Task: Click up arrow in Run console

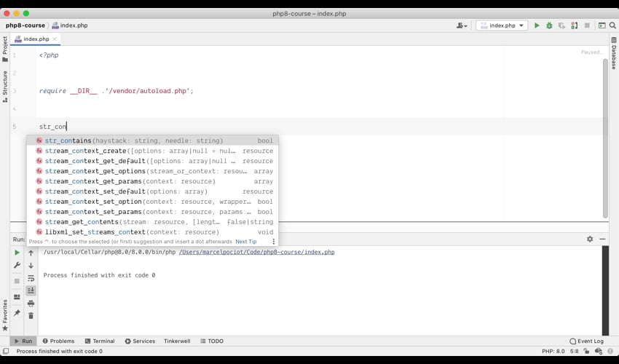Action: coord(31,253)
